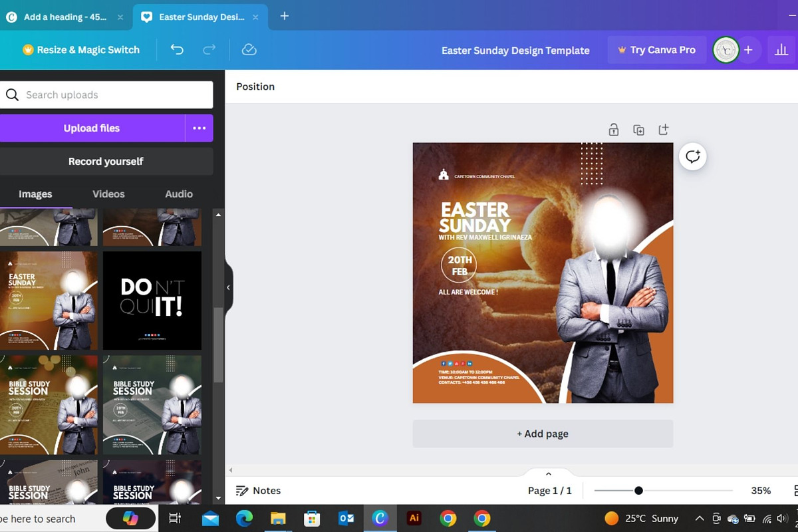Add a new page icon above canvas
798x532 pixels.
click(663, 130)
